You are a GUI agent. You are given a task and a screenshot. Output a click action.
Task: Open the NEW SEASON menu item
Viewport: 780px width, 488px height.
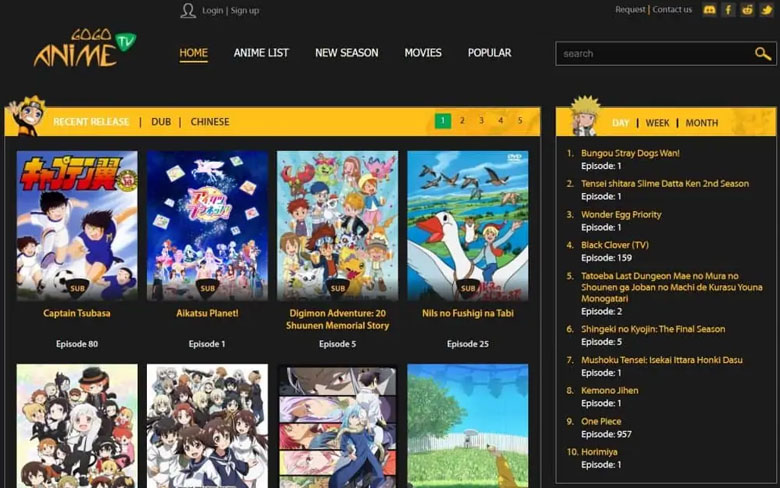[347, 53]
